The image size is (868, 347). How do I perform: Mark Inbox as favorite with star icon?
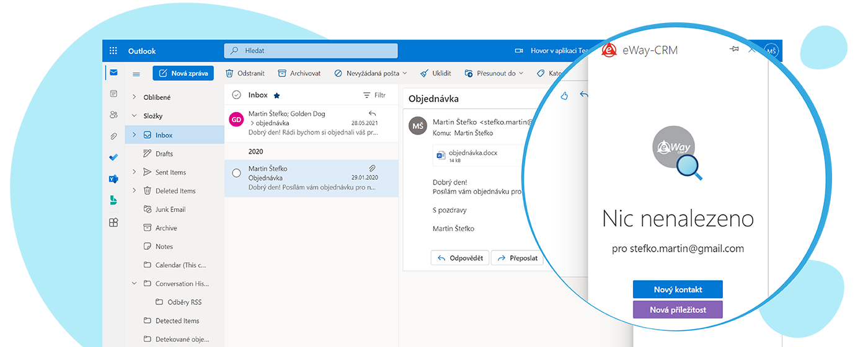tap(277, 95)
